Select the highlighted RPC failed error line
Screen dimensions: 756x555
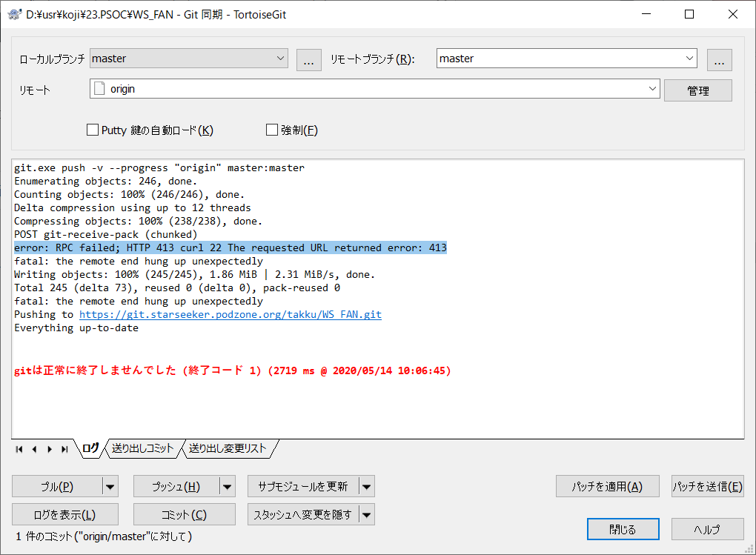tap(230, 247)
